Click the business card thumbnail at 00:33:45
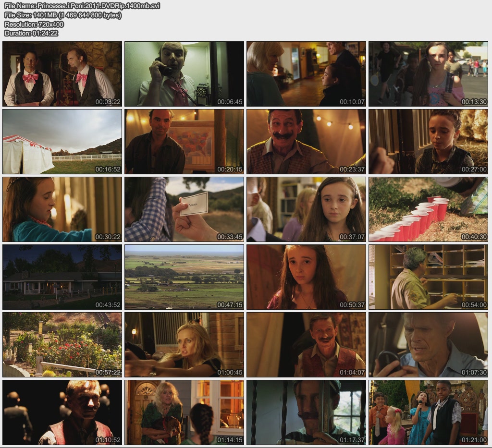The image size is (492, 448). (x=184, y=209)
